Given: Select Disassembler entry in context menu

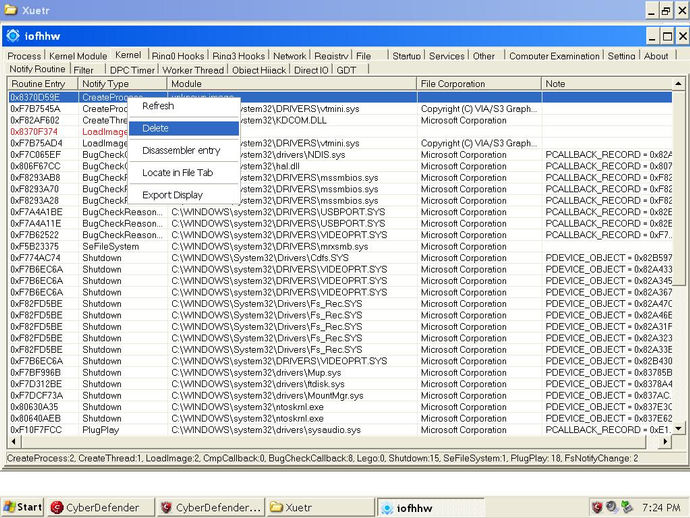Looking at the screenshot, I should coord(184,151).
